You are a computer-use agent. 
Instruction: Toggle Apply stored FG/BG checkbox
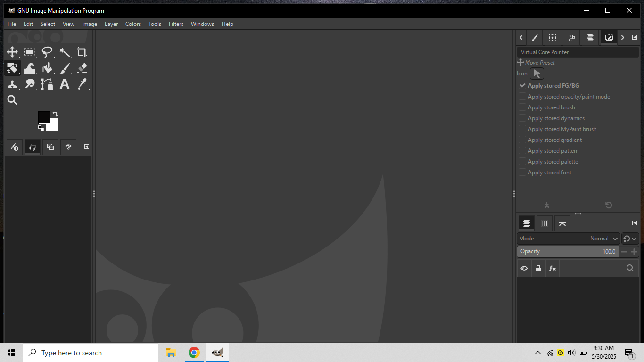click(x=522, y=86)
